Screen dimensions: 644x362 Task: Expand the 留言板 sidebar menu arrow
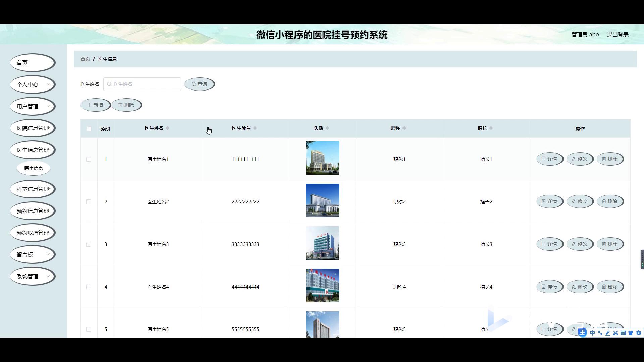48,254
